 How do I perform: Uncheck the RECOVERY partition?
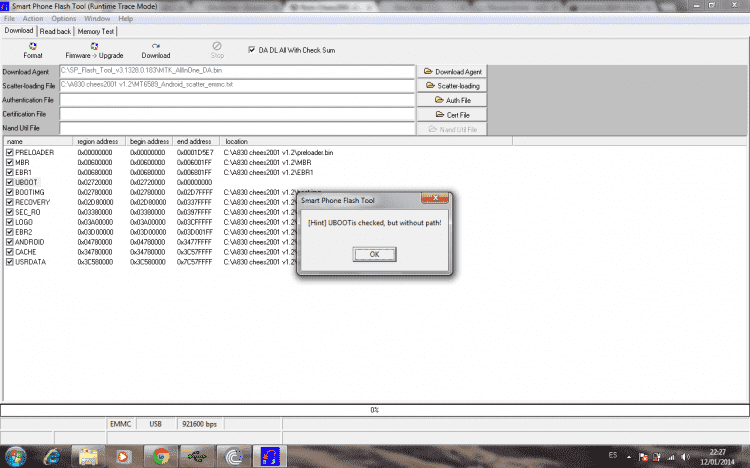(10, 202)
